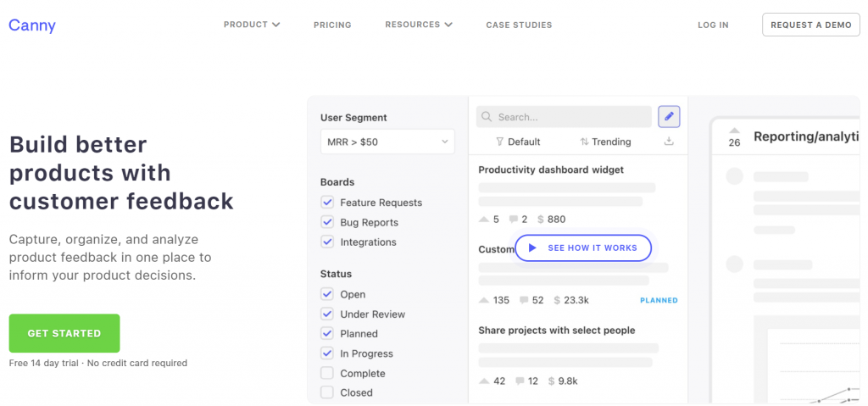Click the Request a Demo button
Screen dimensions: 868x406
click(810, 25)
